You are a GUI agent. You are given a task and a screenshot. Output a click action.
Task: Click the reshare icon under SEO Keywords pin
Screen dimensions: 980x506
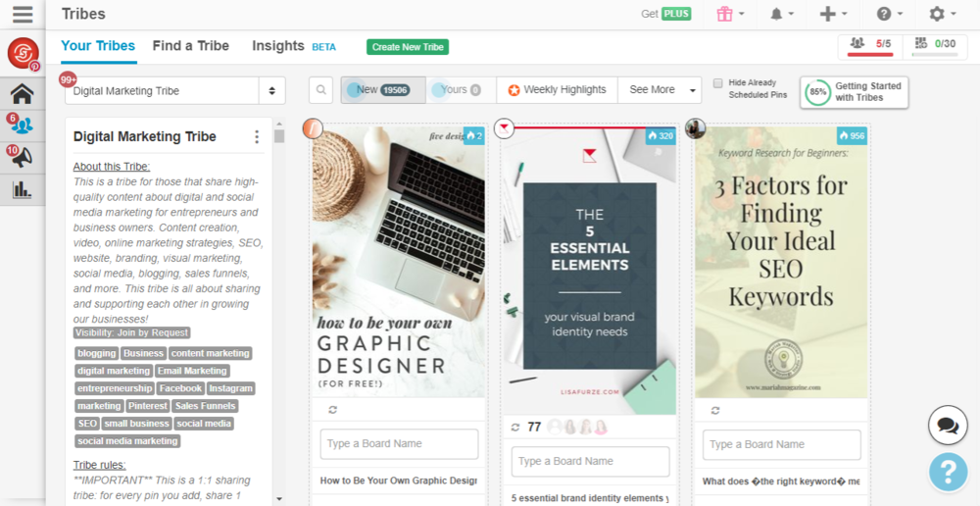tap(715, 410)
